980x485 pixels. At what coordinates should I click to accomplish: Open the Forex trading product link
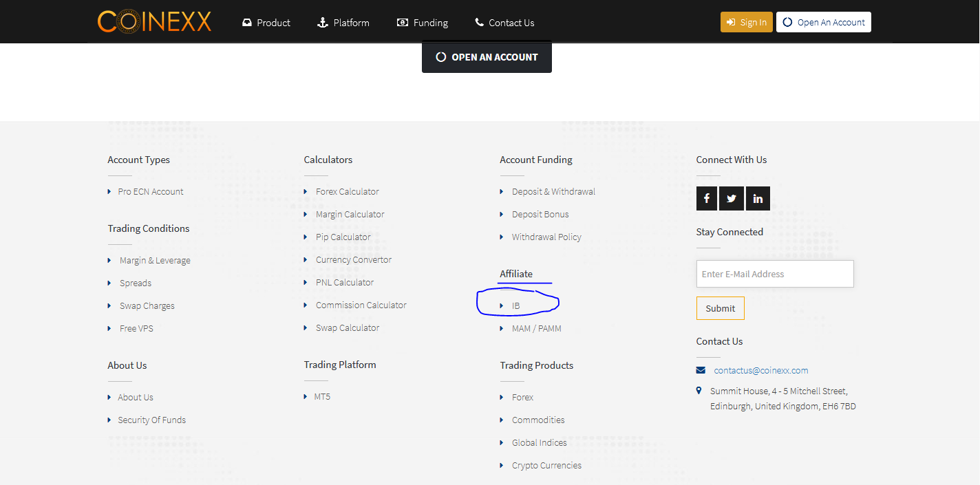point(522,397)
